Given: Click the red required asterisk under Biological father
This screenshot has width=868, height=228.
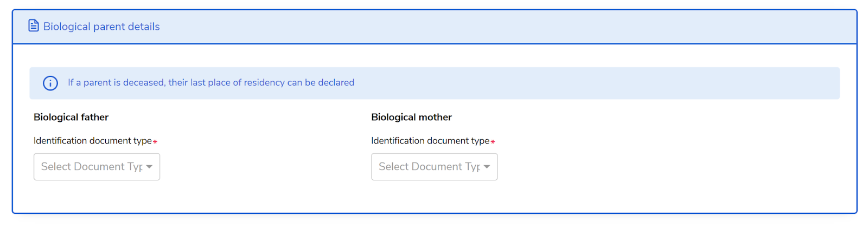Looking at the screenshot, I should coord(155,142).
